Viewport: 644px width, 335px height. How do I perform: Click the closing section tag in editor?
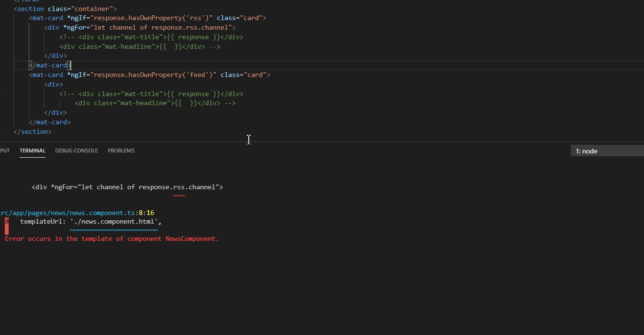tap(33, 132)
